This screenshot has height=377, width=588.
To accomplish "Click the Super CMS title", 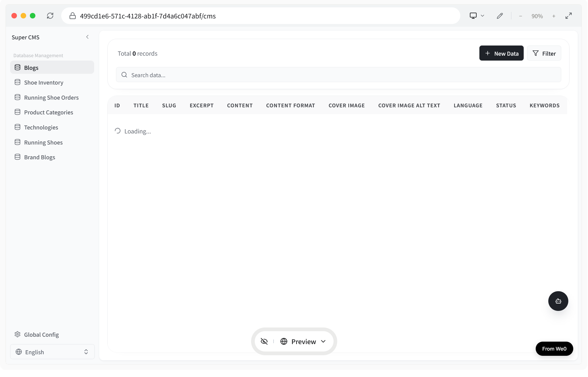I will pos(26,37).
